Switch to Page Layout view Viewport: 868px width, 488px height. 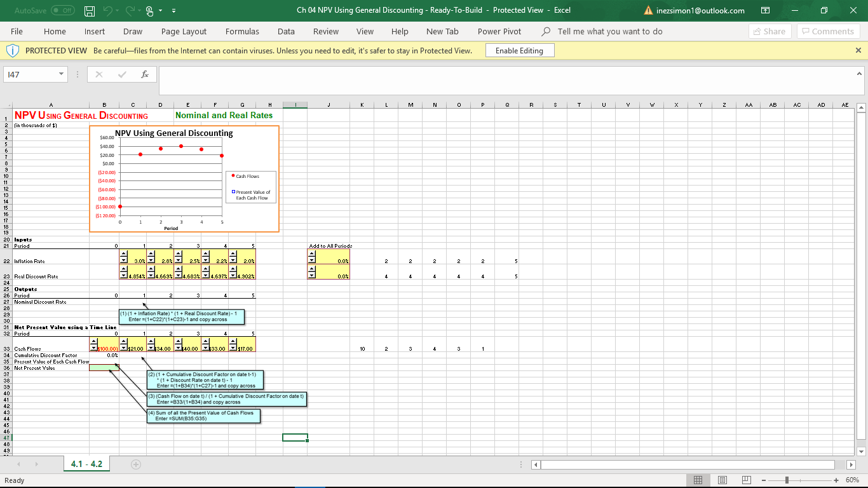pyautogui.click(x=722, y=480)
